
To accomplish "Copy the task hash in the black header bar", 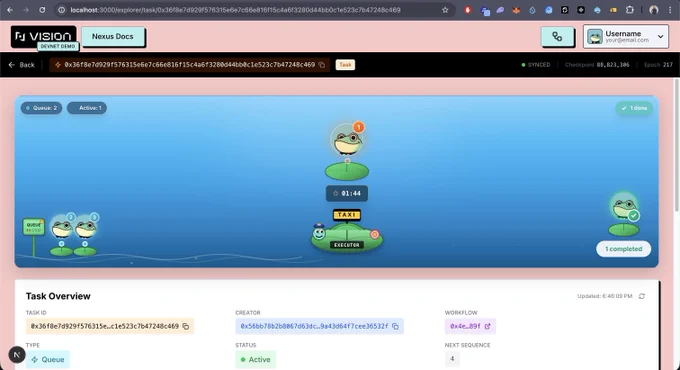I will [322, 65].
